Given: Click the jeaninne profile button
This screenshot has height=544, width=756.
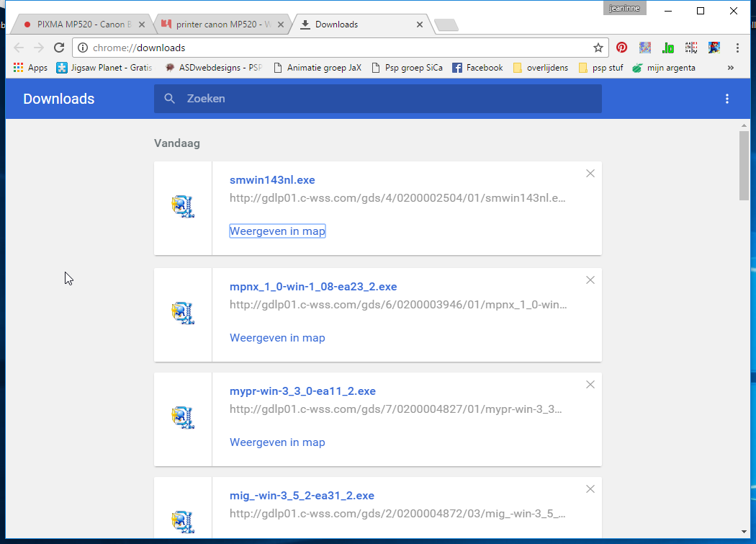Looking at the screenshot, I should point(624,8).
